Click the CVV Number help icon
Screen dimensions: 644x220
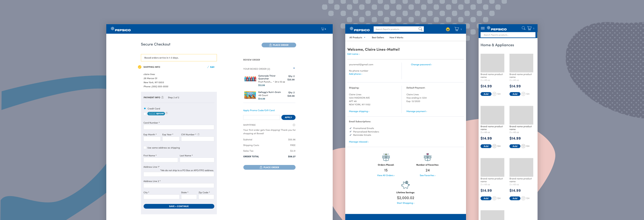point(198,135)
